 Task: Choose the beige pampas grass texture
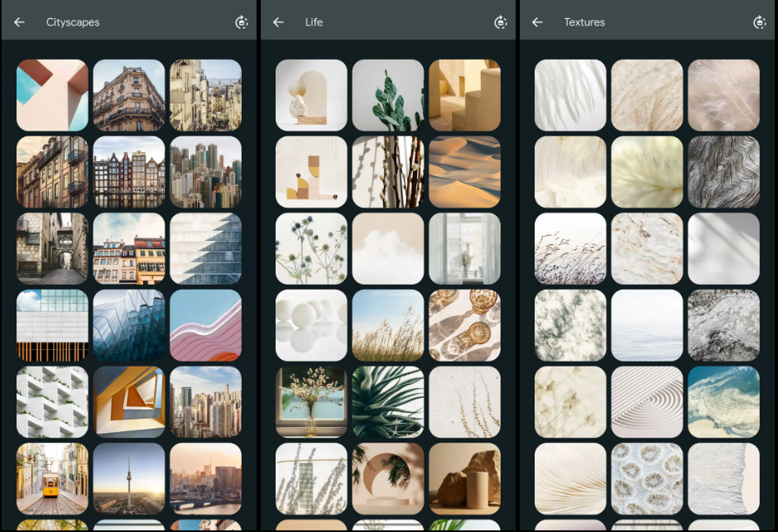647,95
